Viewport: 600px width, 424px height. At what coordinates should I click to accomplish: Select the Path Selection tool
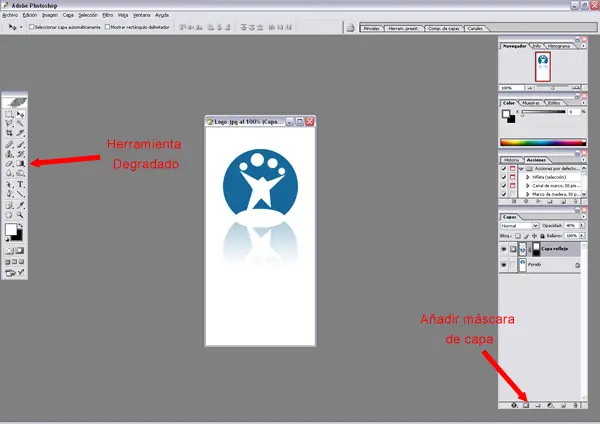pyautogui.click(x=9, y=184)
